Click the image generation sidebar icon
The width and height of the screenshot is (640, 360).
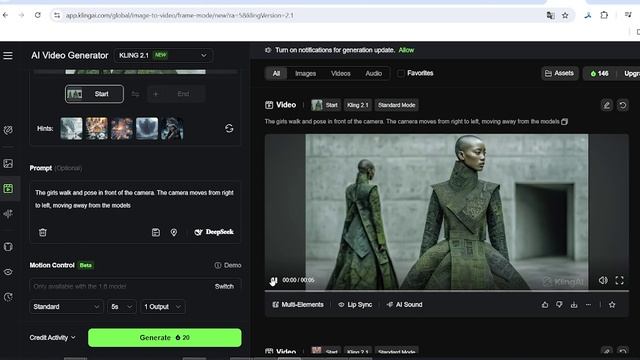tap(8, 164)
